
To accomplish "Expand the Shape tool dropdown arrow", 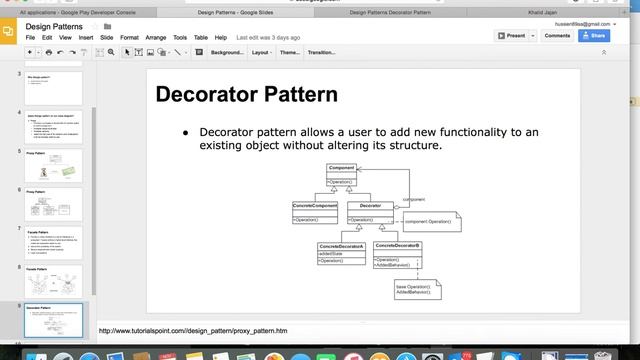I will 169,53.
